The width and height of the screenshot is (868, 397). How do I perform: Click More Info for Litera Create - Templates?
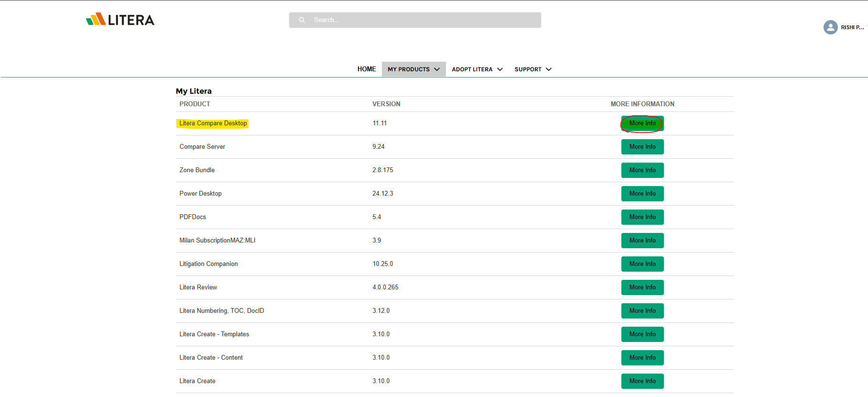click(642, 334)
